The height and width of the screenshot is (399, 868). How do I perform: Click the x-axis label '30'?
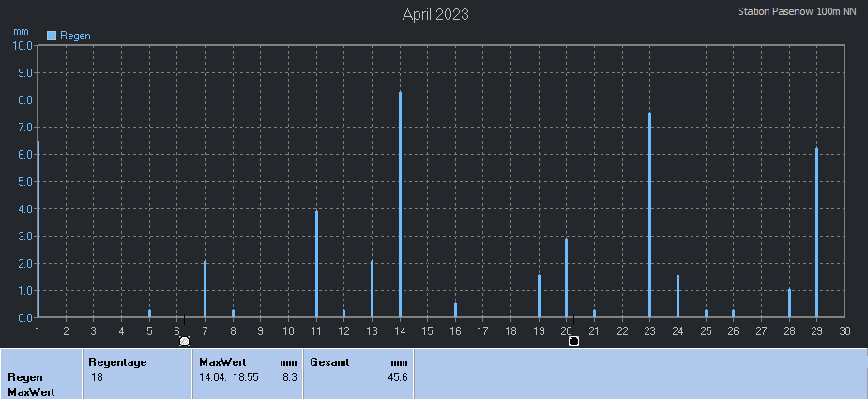point(845,331)
